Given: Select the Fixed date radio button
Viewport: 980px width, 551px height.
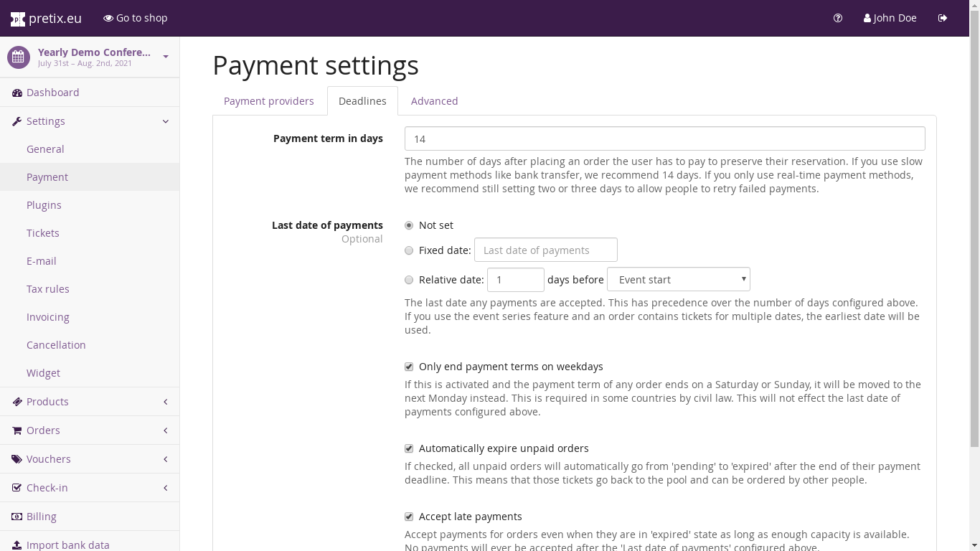Looking at the screenshot, I should tap(409, 250).
